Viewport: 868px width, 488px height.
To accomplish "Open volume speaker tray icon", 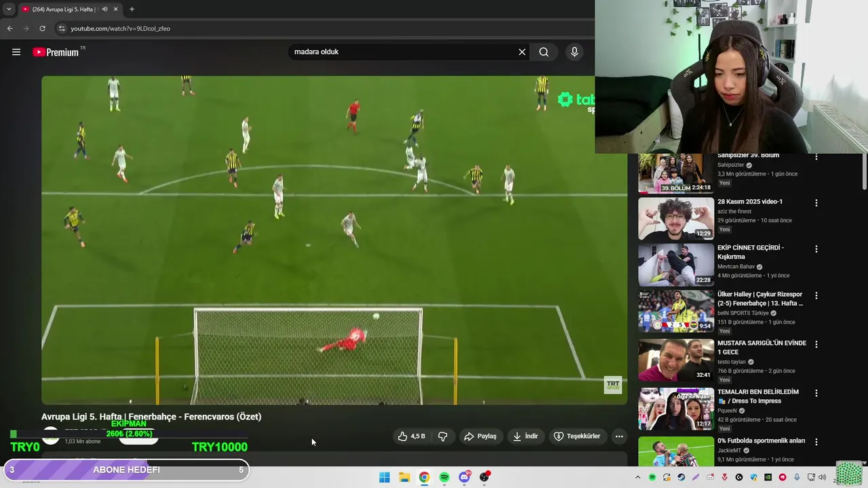I will pos(823,477).
